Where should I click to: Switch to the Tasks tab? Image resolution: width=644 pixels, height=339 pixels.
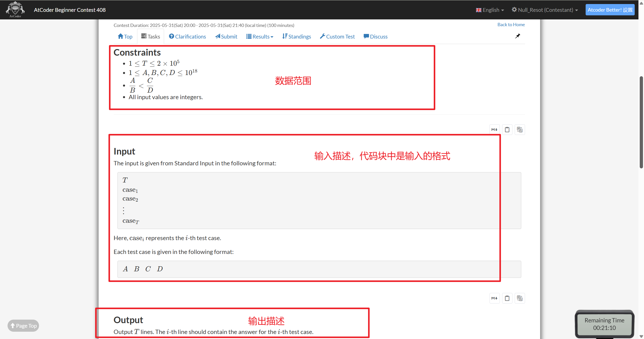tap(150, 36)
